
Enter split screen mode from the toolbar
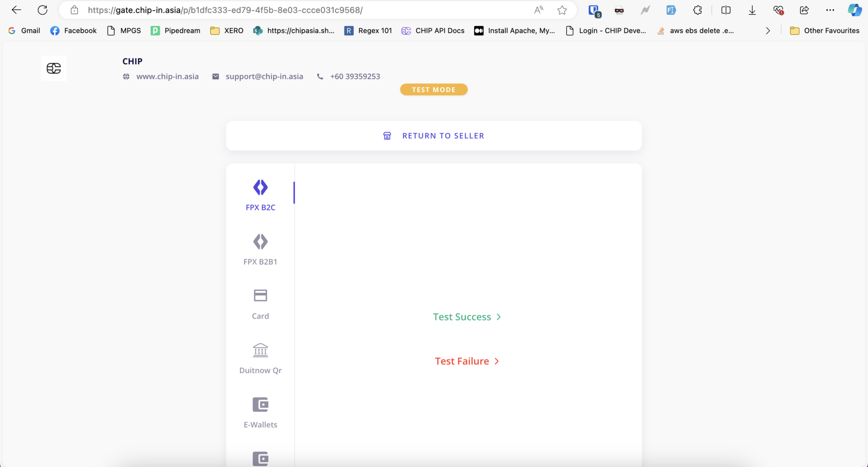[726, 10]
